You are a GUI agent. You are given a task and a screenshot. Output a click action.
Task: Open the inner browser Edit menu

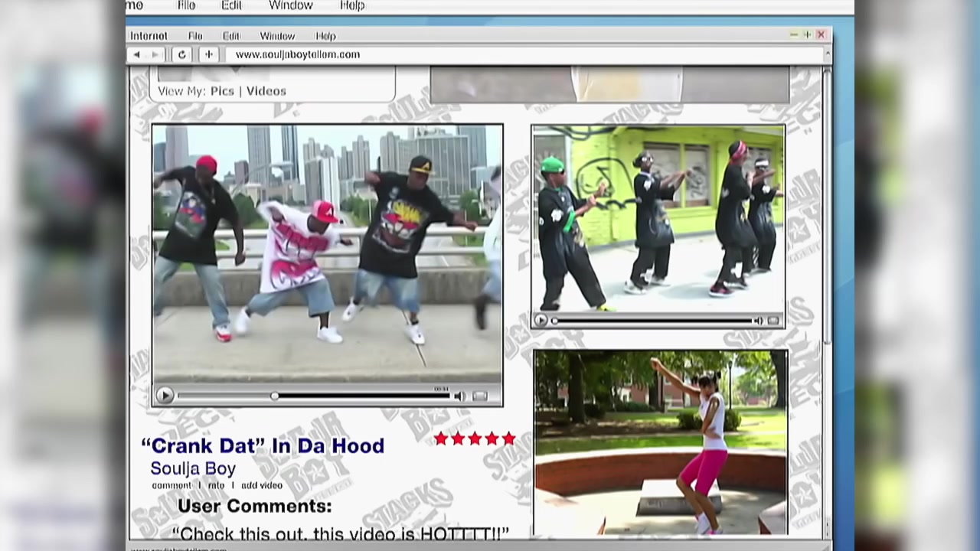point(231,36)
